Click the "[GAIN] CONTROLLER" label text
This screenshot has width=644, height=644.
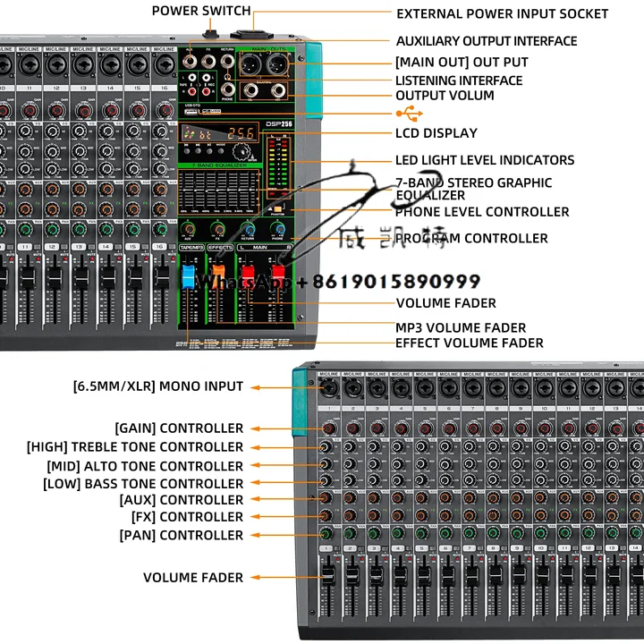179,428
